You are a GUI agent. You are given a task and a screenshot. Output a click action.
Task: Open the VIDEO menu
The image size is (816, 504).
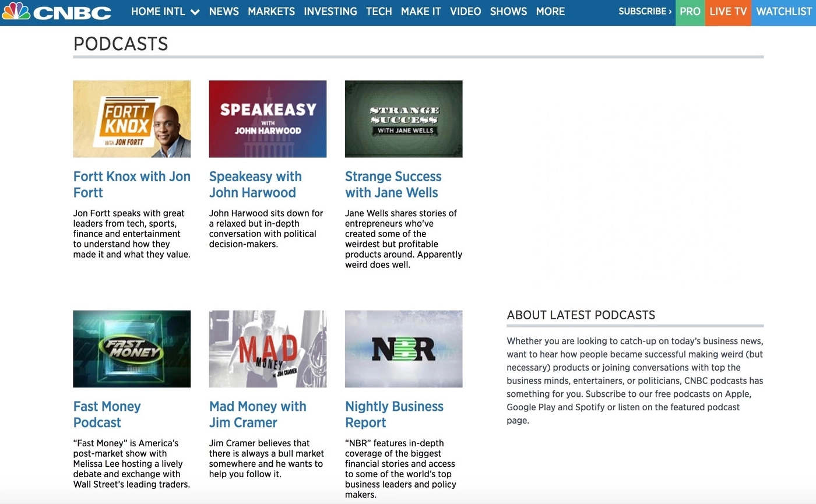(466, 12)
